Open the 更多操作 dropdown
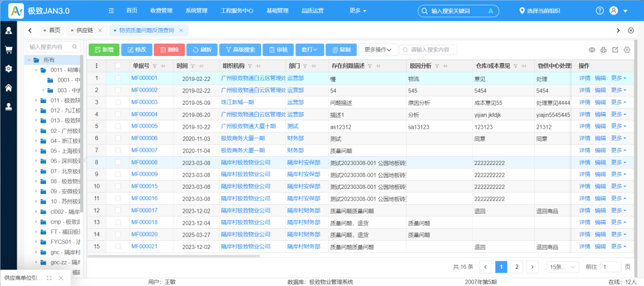Screen dimensions: 644x286 pos(378,49)
